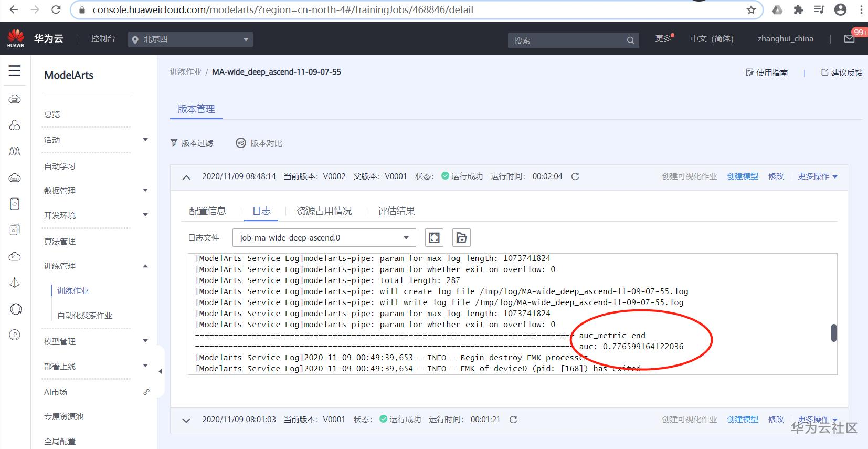Expand the log to full screen
This screenshot has height=449, width=868.
point(435,237)
